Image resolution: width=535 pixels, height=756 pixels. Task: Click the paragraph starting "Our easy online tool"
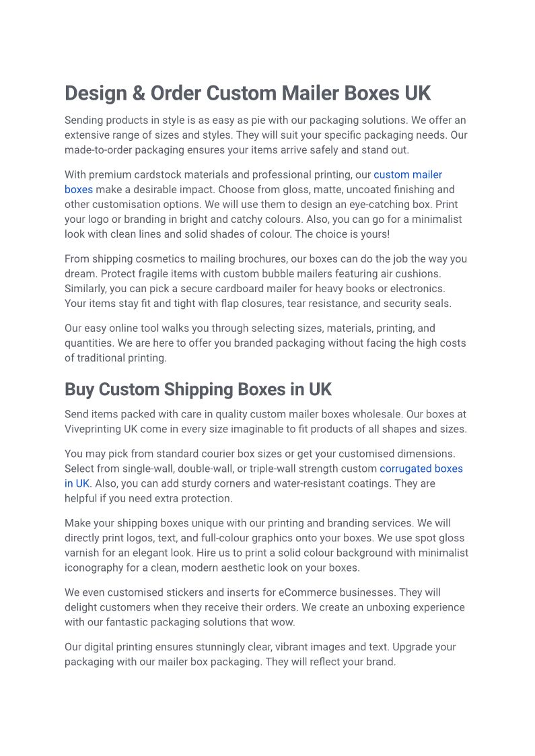[265, 343]
